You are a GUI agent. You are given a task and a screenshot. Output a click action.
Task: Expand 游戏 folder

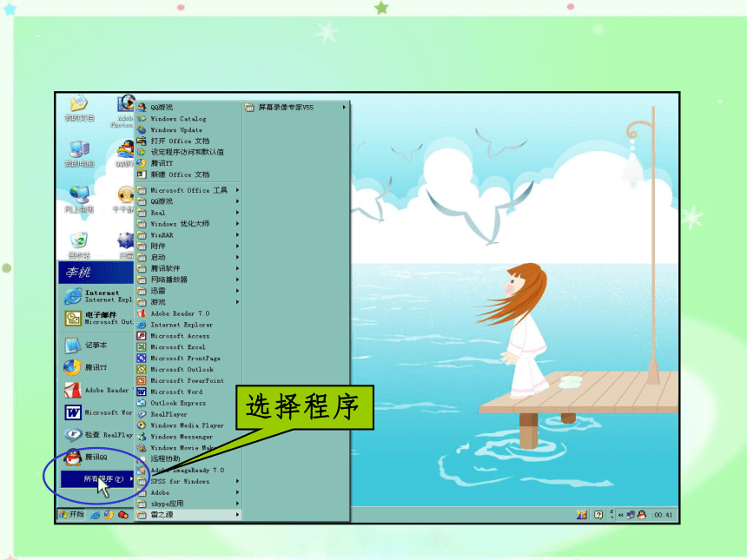point(188,302)
